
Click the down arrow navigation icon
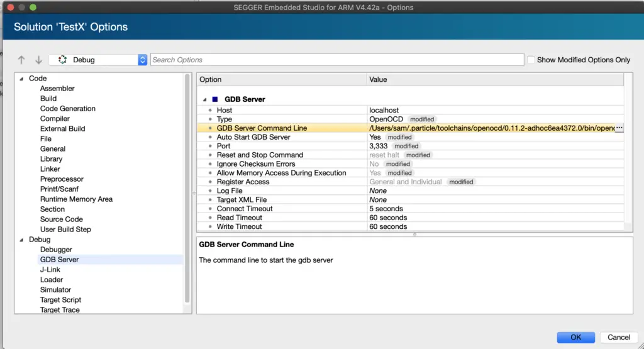click(38, 60)
